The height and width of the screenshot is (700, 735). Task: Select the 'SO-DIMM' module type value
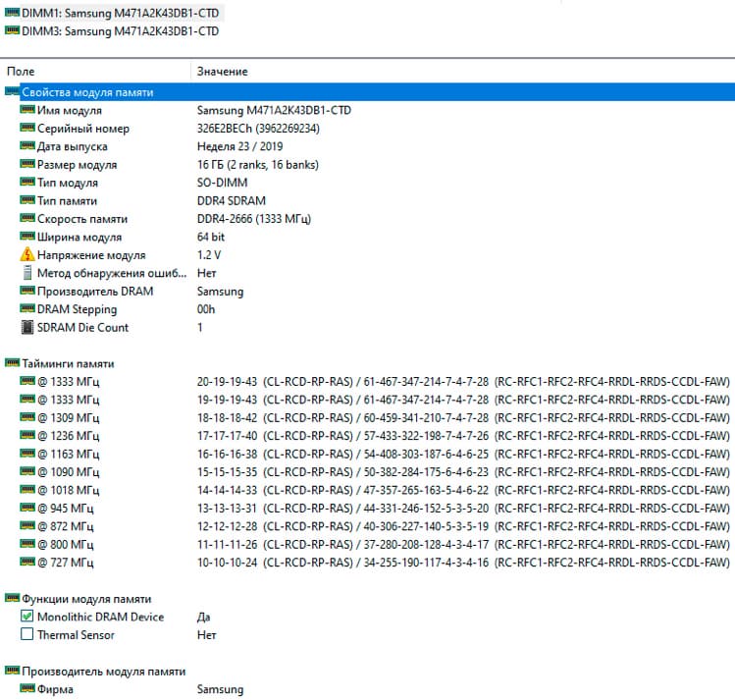point(222,183)
